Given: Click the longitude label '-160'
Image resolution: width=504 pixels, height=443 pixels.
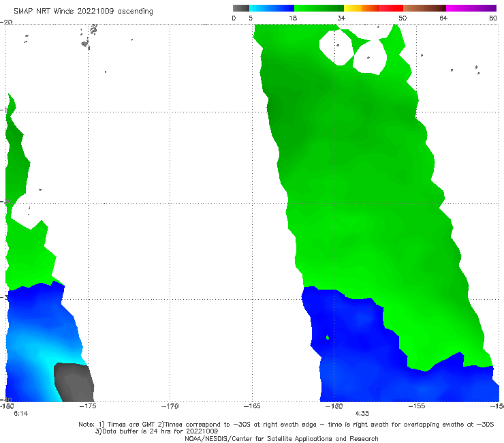Looking at the screenshot, I should tap(334, 406).
